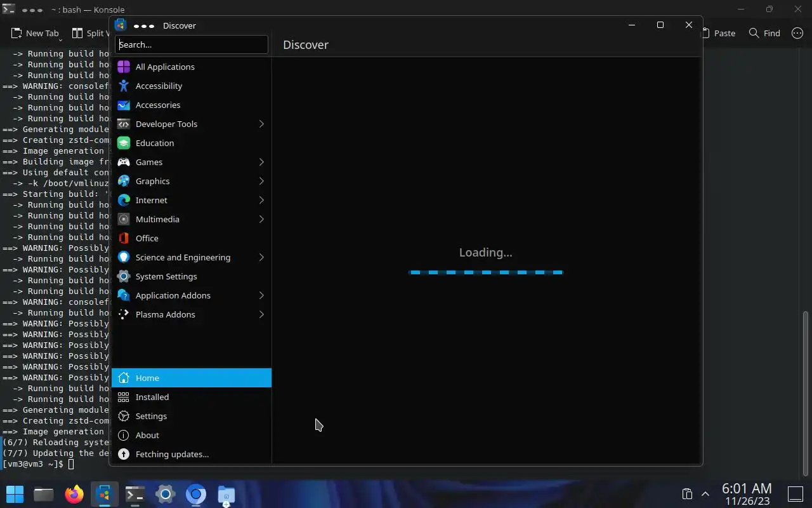Click the Installed grid icon

click(124, 397)
